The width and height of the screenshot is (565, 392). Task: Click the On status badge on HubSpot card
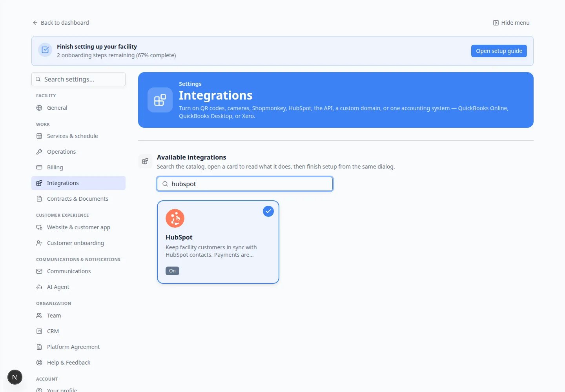point(172,271)
